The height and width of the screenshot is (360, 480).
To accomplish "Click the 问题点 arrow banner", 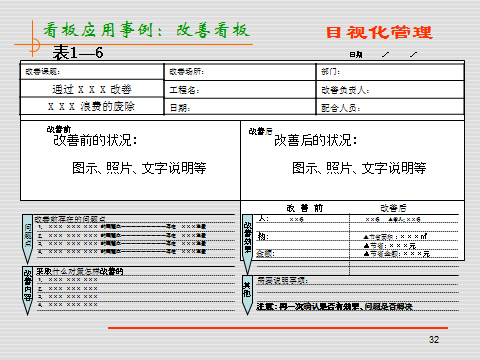I will [27, 238].
